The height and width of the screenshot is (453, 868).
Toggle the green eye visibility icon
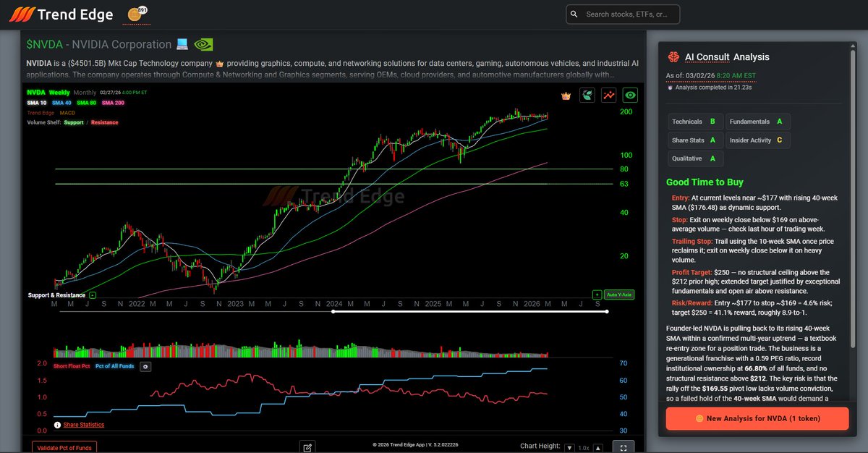tap(631, 95)
